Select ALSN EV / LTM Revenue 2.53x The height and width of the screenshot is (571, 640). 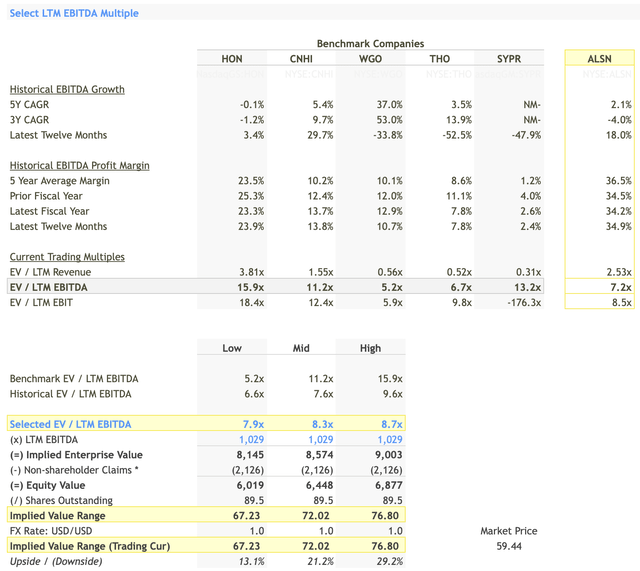pyautogui.click(x=619, y=272)
